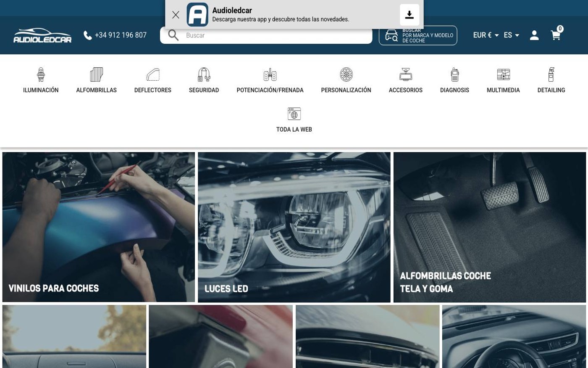Open the Vinilos para coches banner
588x368 pixels.
tap(99, 227)
